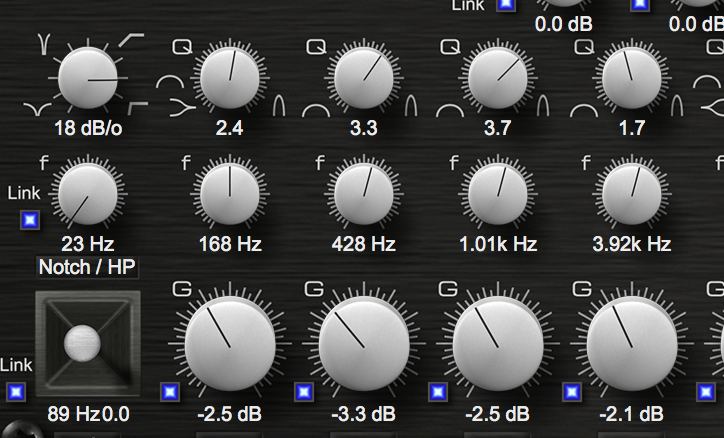This screenshot has height=438, width=724.
Task: Toggle the blue switch beside the -3.3 dB gain knob
Action: pos(304,392)
